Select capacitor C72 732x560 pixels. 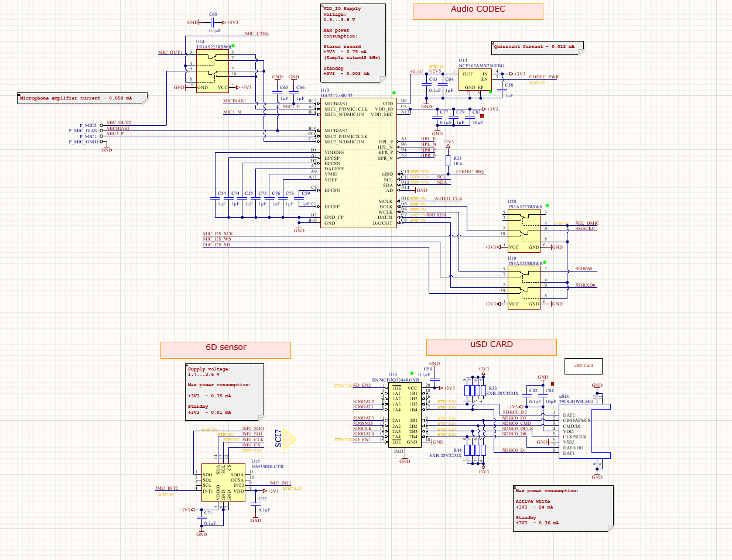click(256, 504)
